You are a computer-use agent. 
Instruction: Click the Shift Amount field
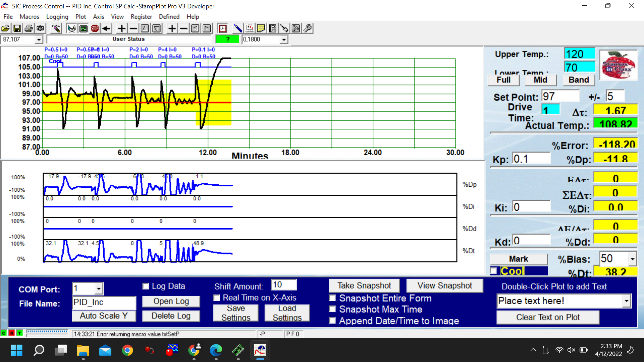click(x=284, y=285)
